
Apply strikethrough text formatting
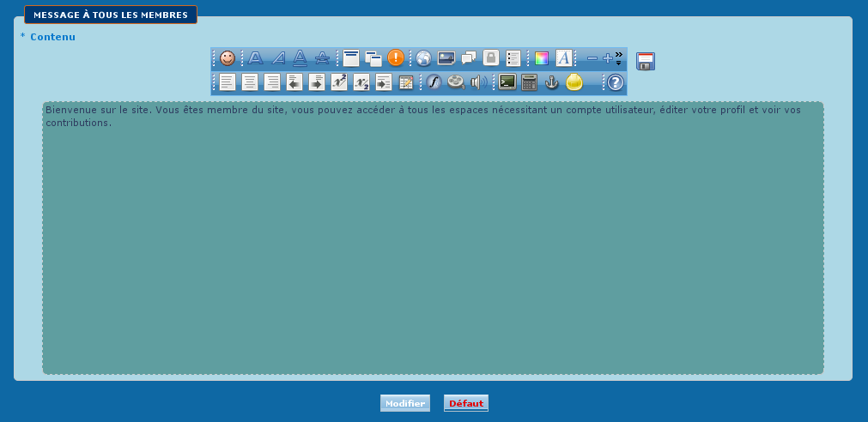[x=322, y=58]
